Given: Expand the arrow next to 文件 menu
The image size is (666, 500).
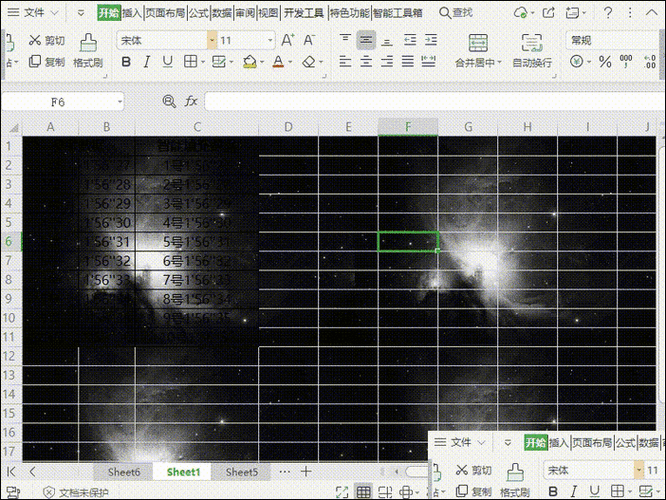Looking at the screenshot, I should pos(54,13).
